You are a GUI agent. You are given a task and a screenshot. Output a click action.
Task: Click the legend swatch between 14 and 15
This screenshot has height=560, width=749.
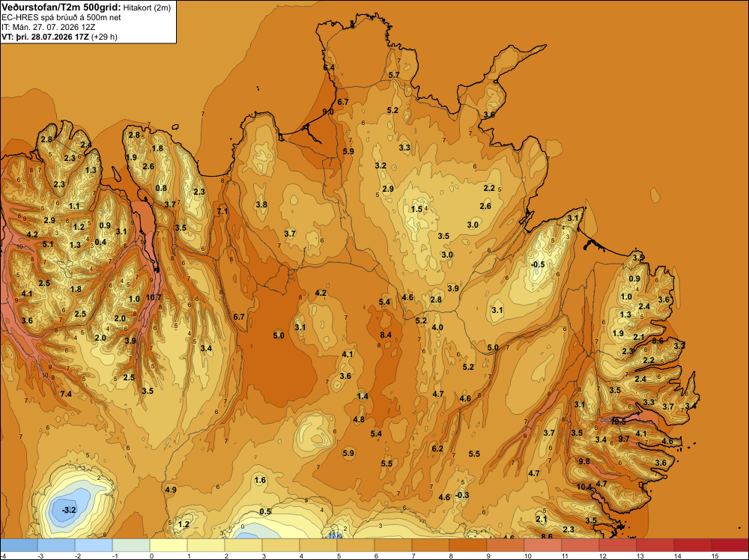click(693, 545)
